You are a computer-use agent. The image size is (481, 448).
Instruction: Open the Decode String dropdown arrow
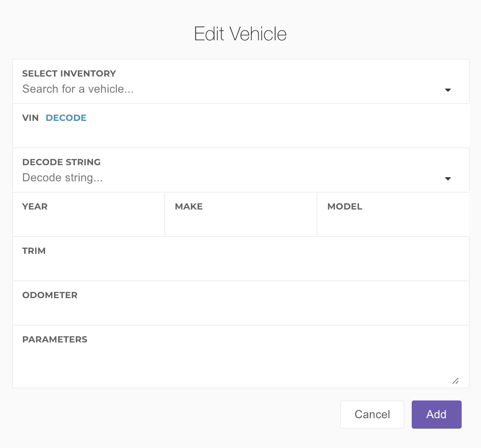[x=448, y=178]
